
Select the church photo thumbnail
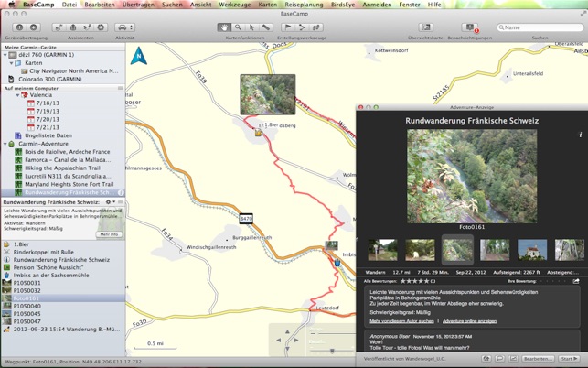tap(531, 250)
